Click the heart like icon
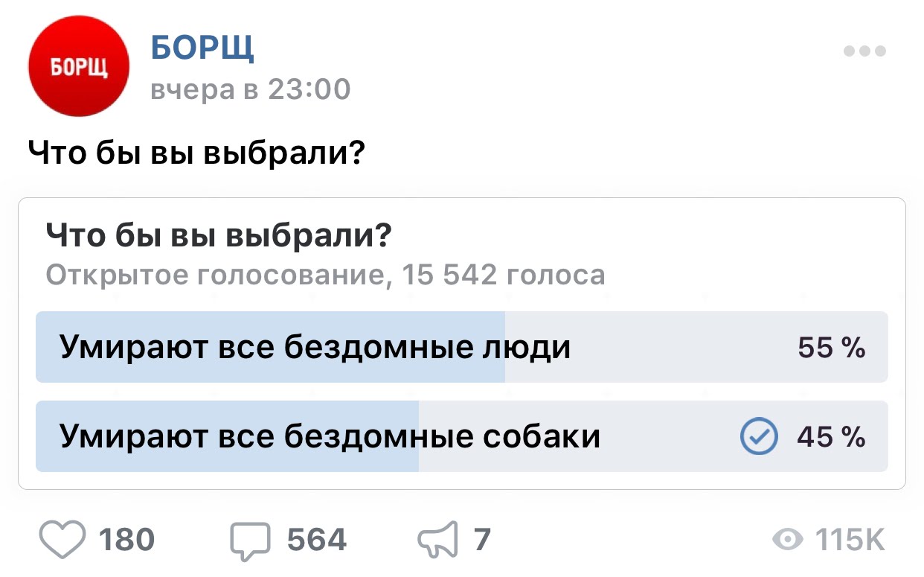Screen dimensions: 924x577 tap(62, 539)
